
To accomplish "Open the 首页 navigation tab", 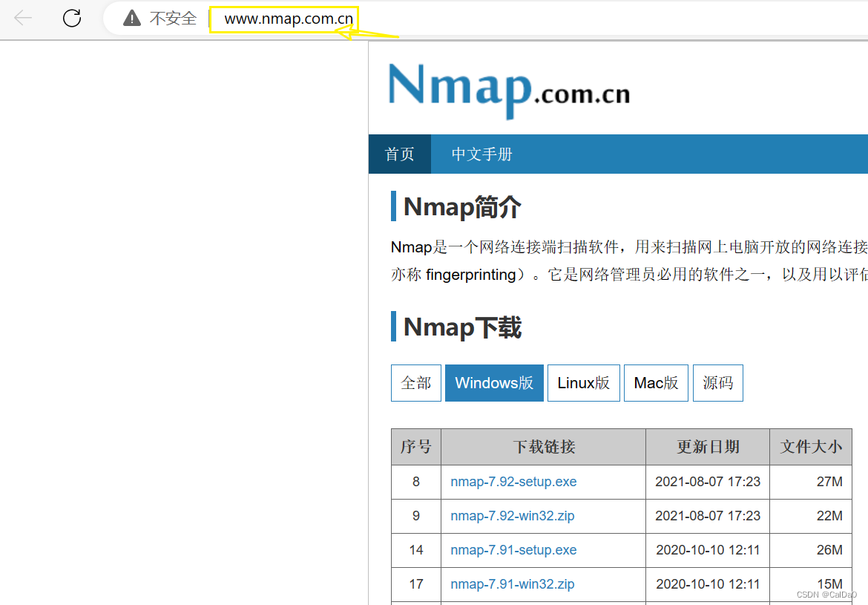I will point(400,154).
